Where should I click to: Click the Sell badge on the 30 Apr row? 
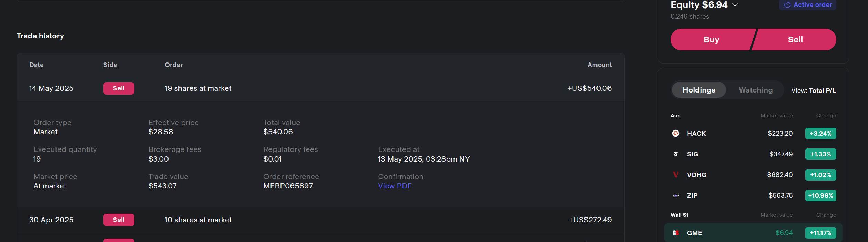119,220
